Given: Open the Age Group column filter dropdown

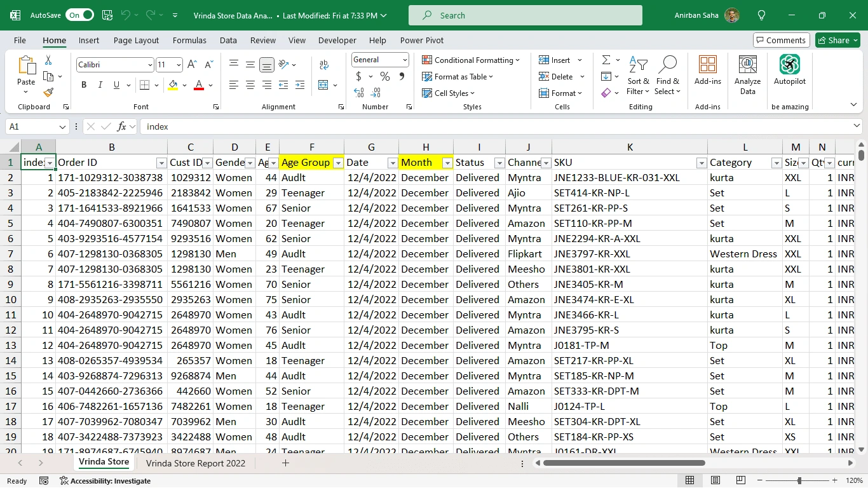Looking at the screenshot, I should [x=338, y=163].
